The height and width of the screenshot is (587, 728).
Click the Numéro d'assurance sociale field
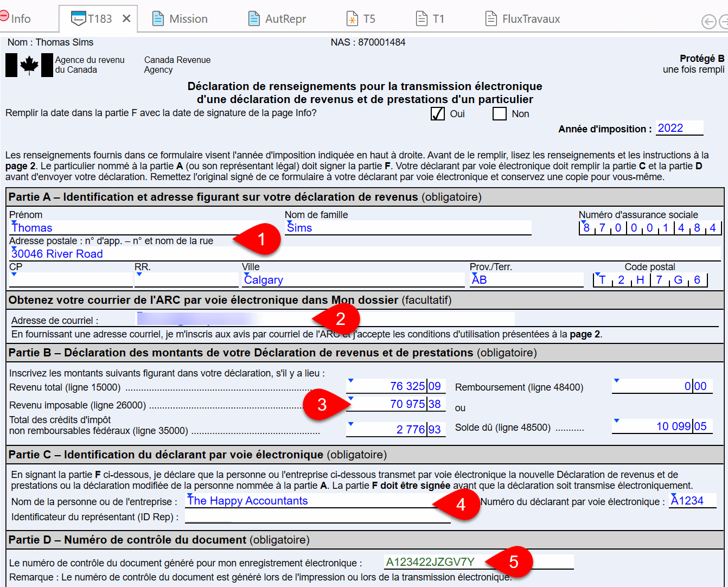[x=649, y=228]
